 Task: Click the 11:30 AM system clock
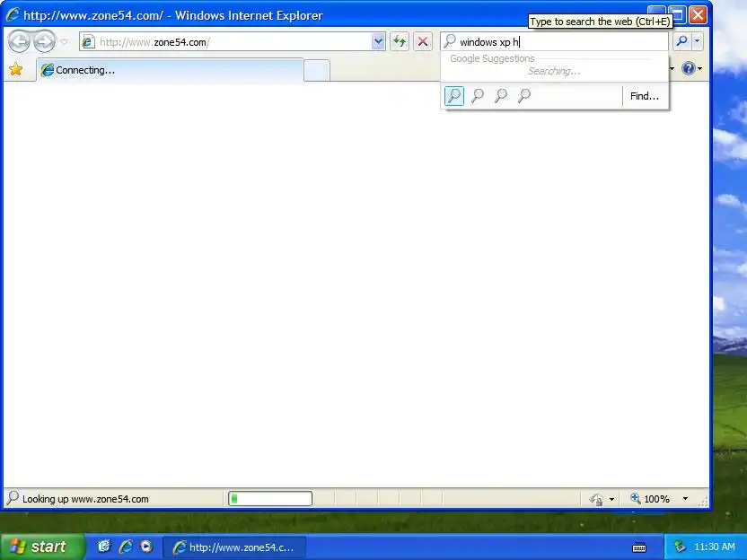pyautogui.click(x=715, y=547)
